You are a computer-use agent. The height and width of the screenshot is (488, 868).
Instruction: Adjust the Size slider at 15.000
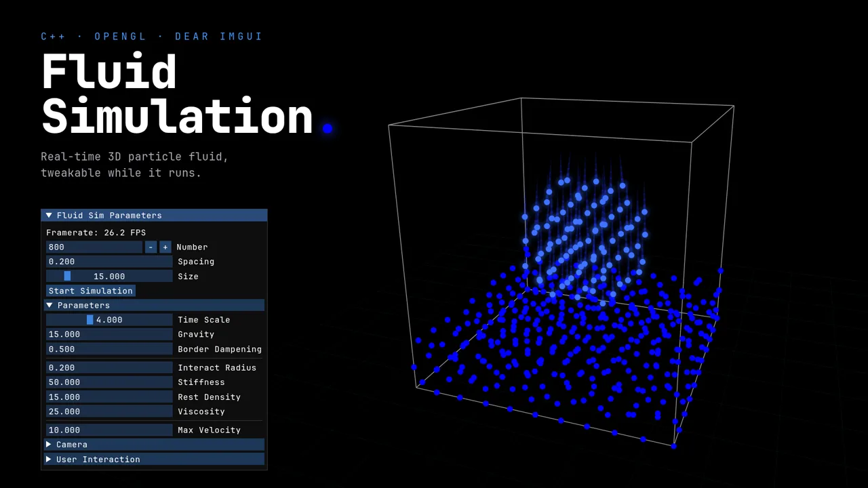point(109,277)
